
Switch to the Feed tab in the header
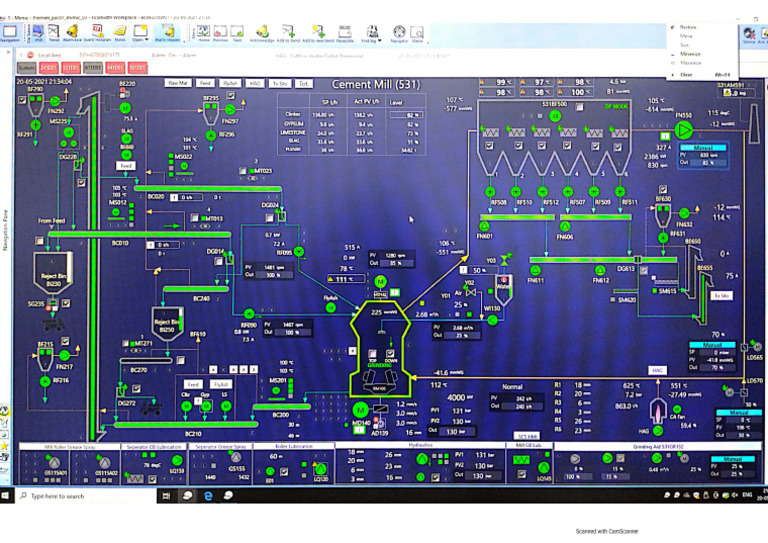(x=205, y=83)
